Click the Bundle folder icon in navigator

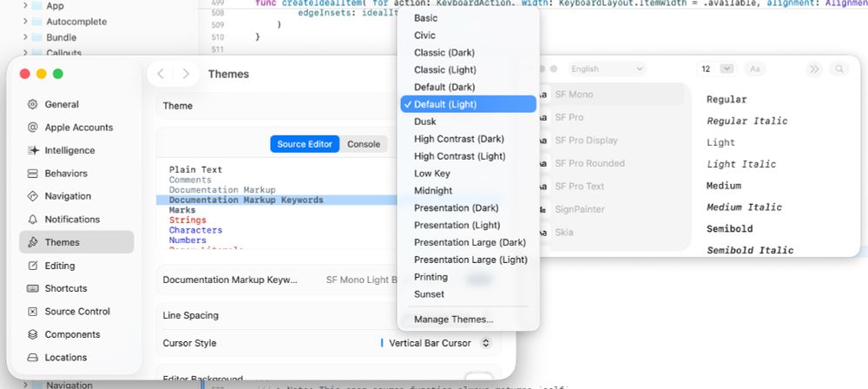[x=37, y=37]
